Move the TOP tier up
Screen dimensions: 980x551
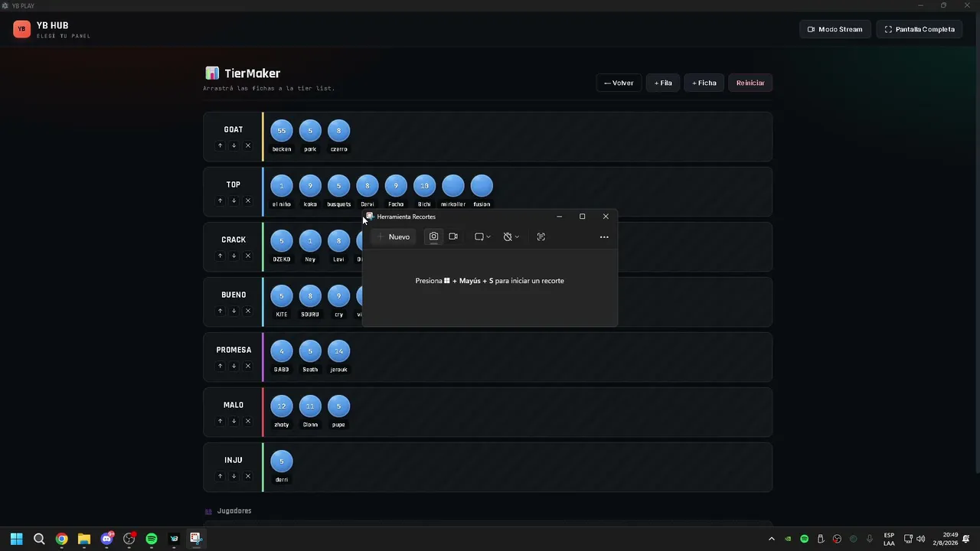tap(220, 201)
